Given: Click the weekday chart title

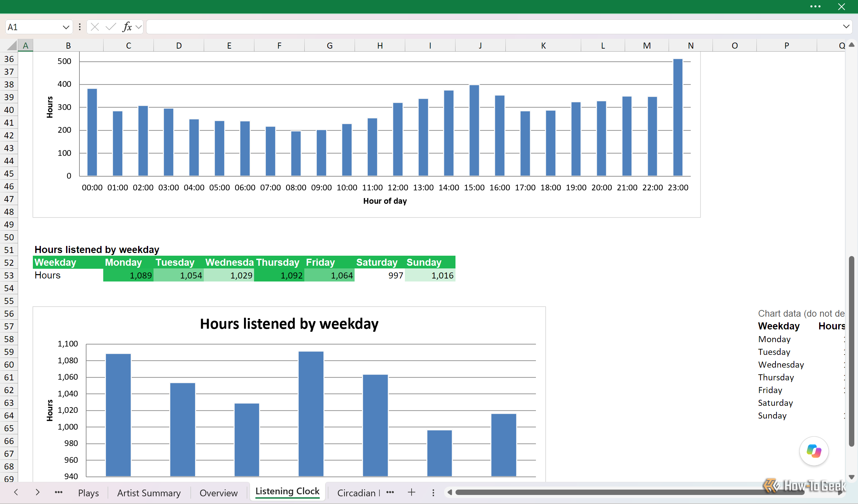Looking at the screenshot, I should pyautogui.click(x=289, y=324).
